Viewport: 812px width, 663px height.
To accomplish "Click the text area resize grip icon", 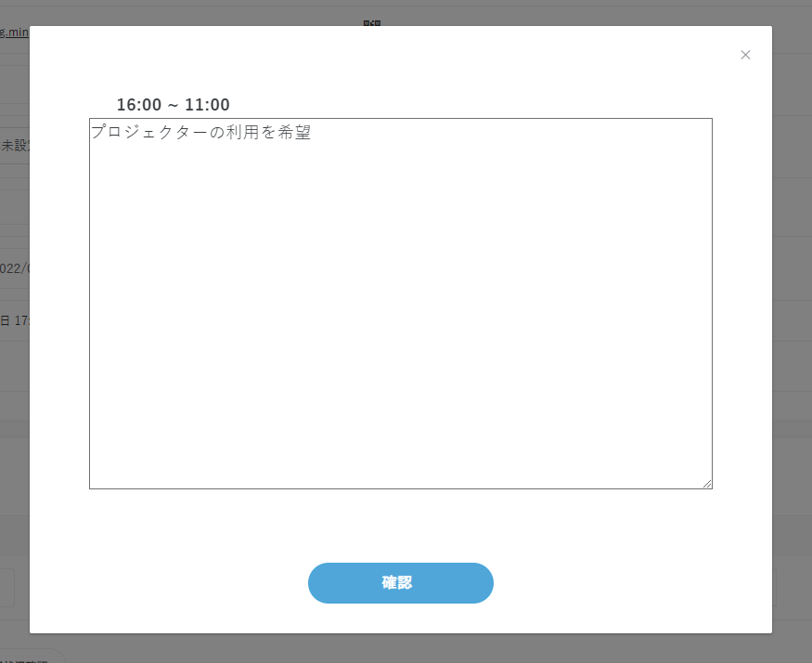I will coord(707,484).
